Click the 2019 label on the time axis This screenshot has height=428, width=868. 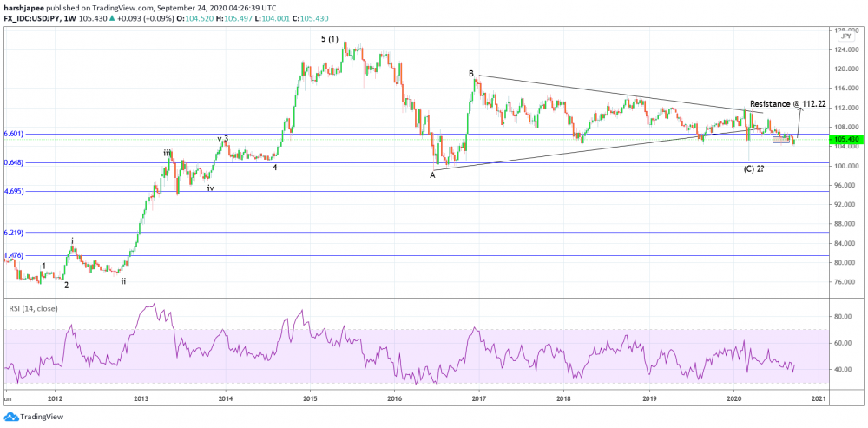649,398
